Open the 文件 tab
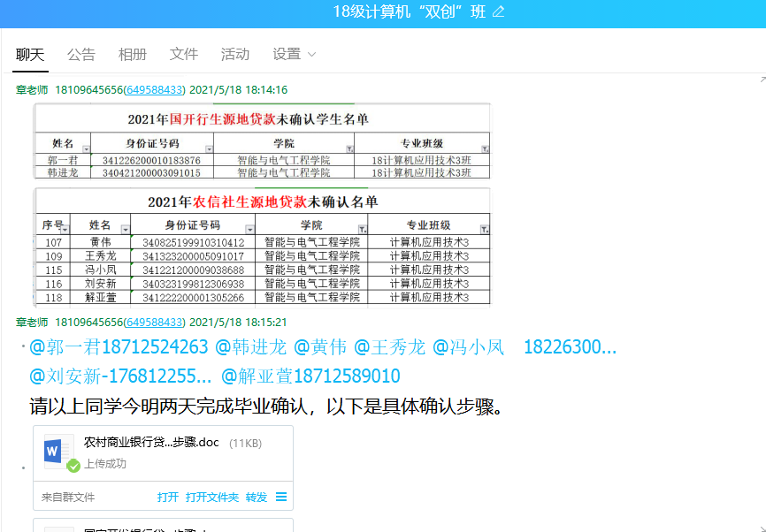 pos(184,55)
